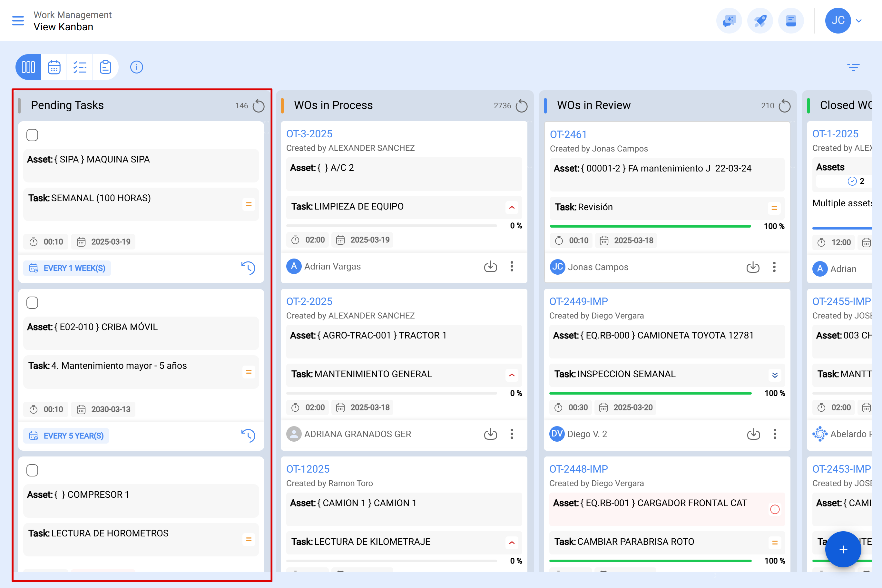
Task: Download the OT-2-2025 work order
Action: coord(491,434)
